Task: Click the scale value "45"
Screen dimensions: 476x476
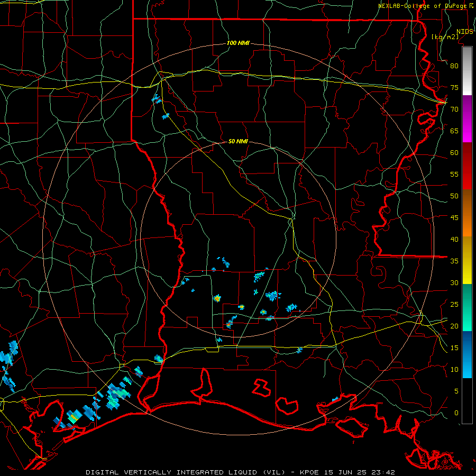Action: click(x=454, y=218)
